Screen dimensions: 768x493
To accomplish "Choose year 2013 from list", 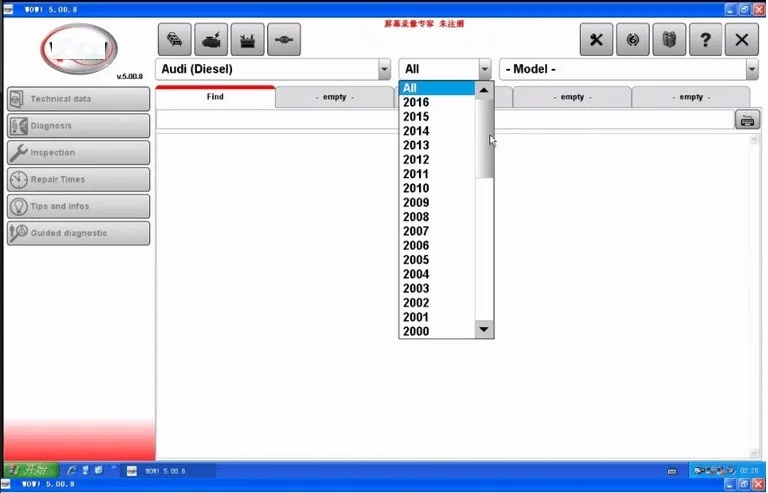I will 437,145.
